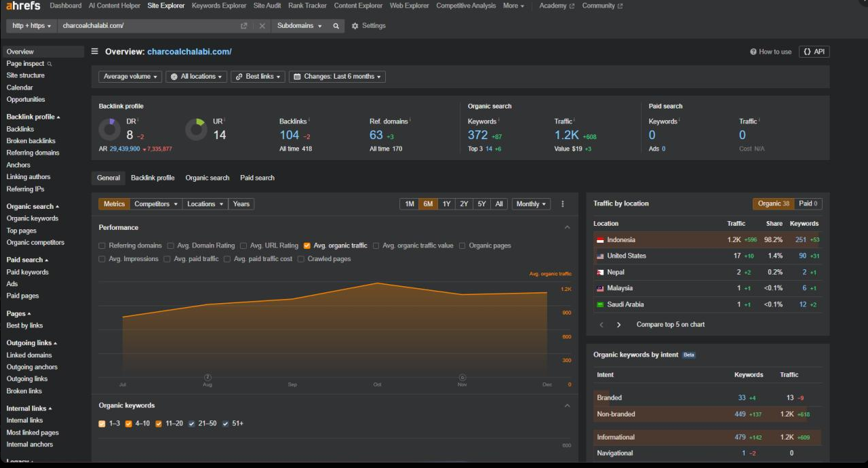Open Rank Tracker in top nav
Viewport: 868px width, 468px height.
pyautogui.click(x=307, y=5)
